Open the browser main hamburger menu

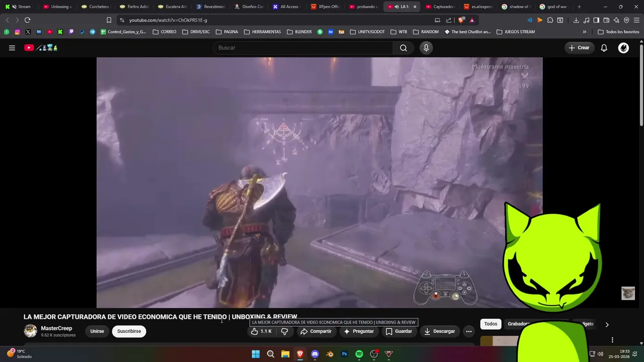coord(637,20)
